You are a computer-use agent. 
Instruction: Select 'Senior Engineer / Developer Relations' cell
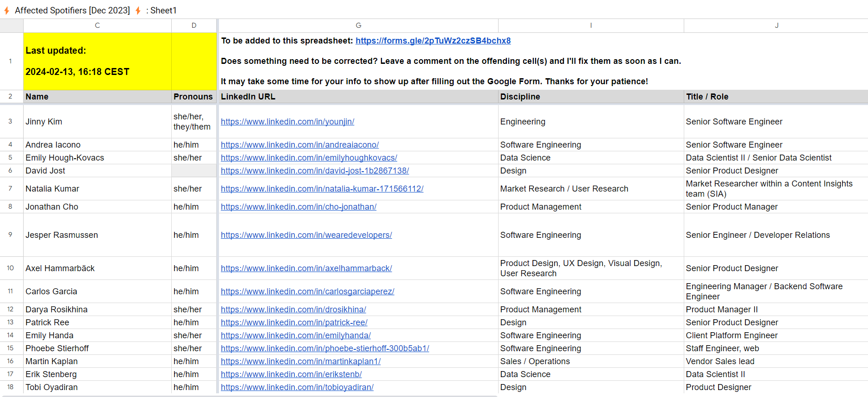tap(776, 235)
